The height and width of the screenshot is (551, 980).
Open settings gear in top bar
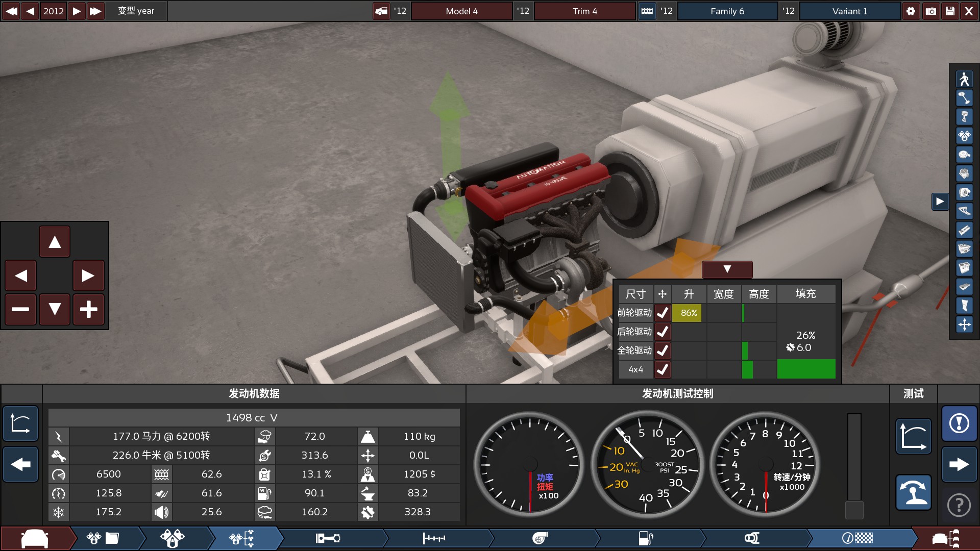pos(911,11)
